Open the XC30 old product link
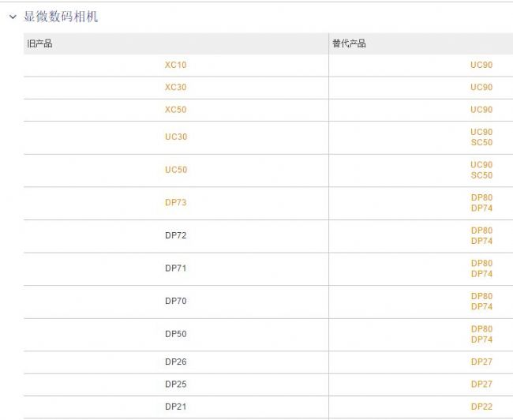This screenshot has height=420, width=513. click(x=175, y=87)
